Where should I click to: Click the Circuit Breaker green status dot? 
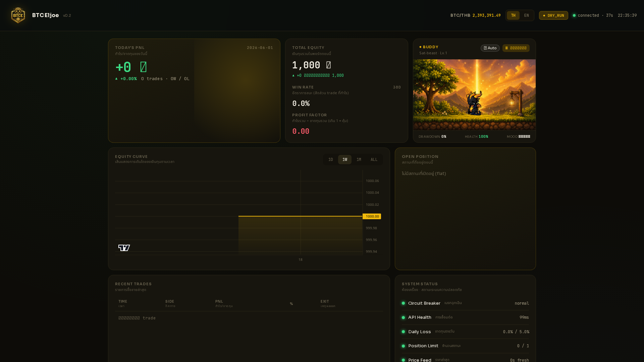(403, 303)
